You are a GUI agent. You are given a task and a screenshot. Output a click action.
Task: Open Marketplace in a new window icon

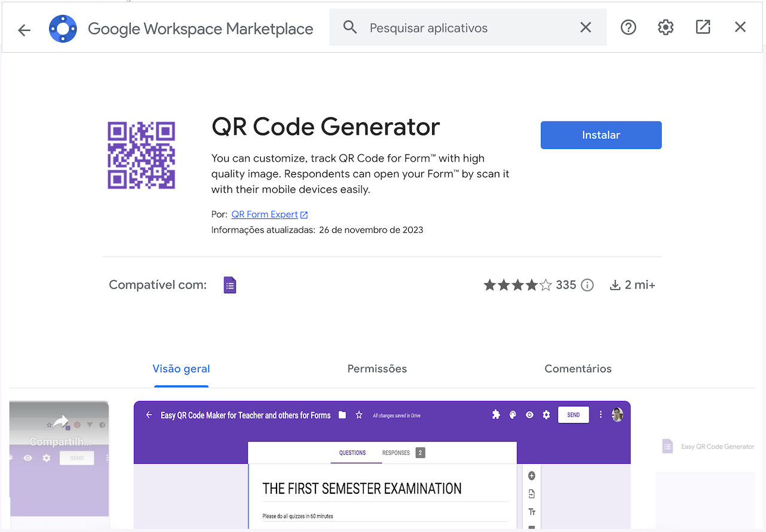(703, 27)
